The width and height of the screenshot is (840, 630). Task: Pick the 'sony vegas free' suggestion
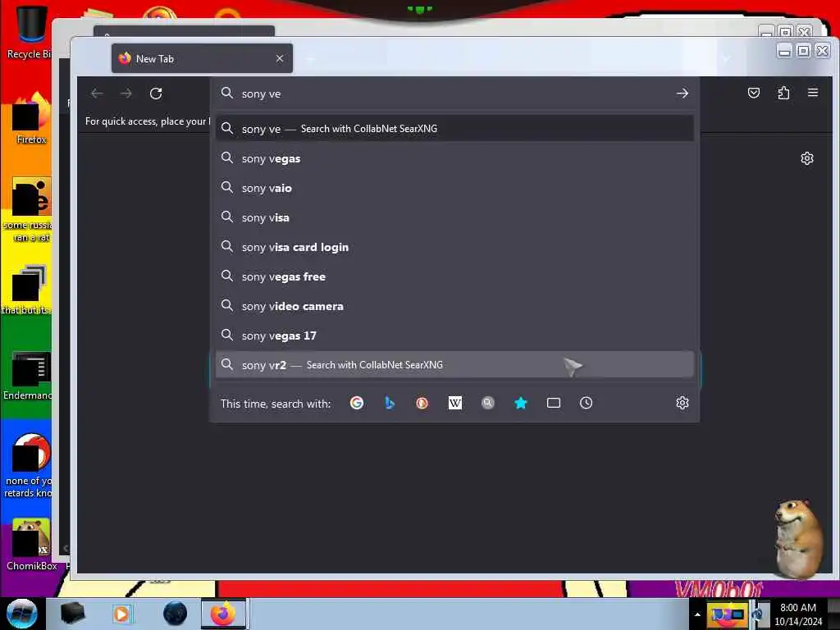tap(454, 276)
